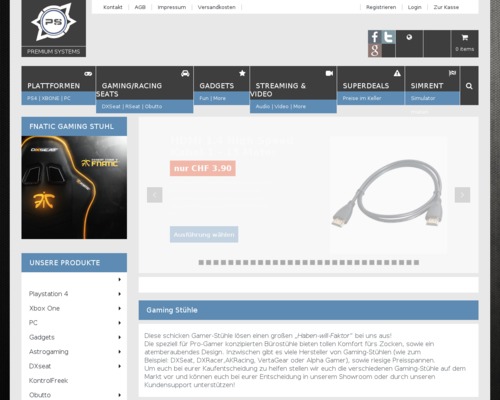Expand the PC category arrow in sidebar
The width and height of the screenshot is (500, 400).
point(119,323)
